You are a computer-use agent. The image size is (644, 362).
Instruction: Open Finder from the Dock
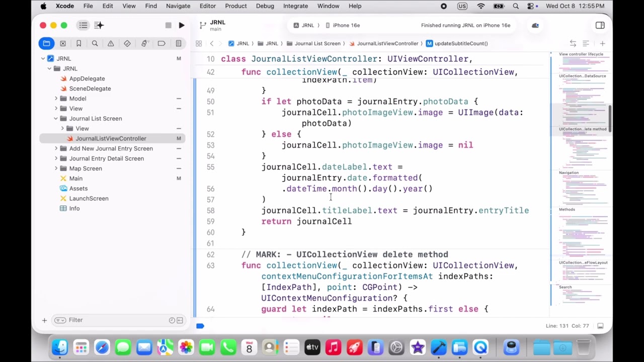click(60, 347)
